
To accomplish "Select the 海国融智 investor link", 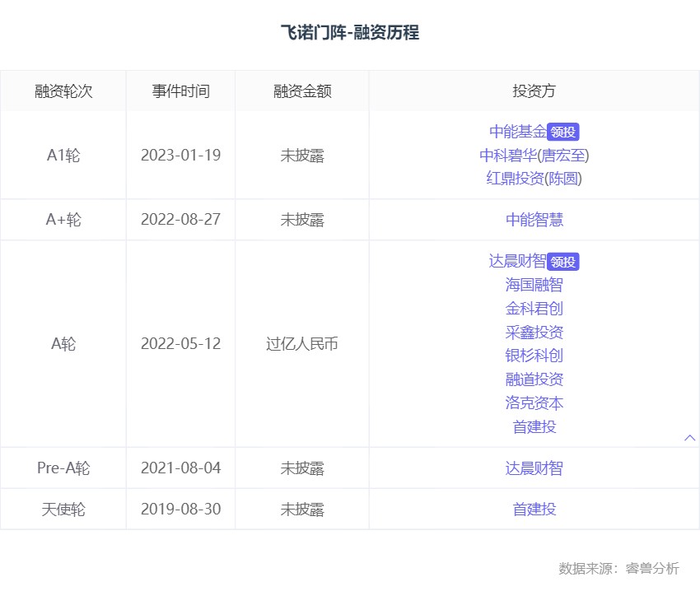I will [534, 285].
